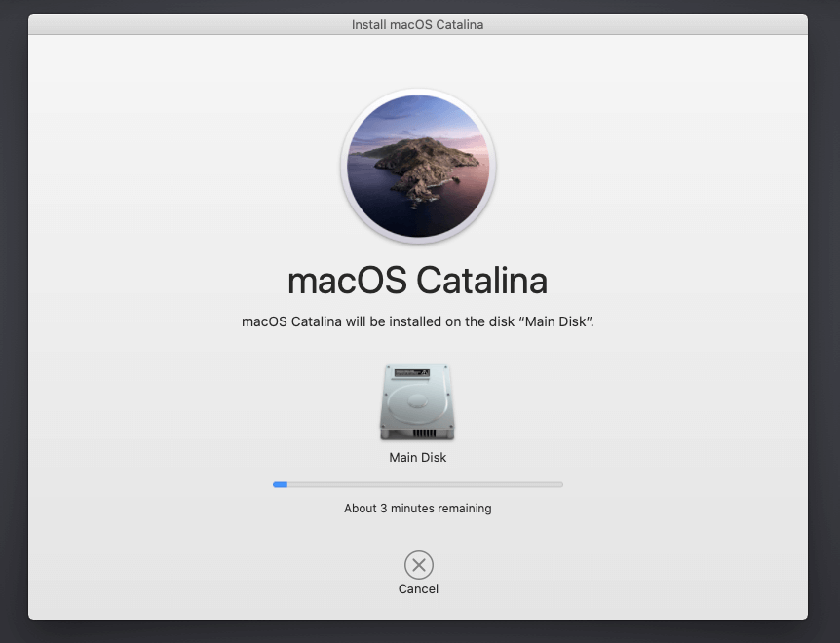Click the installation progress bar center
The height and width of the screenshot is (643, 840).
coord(417,484)
